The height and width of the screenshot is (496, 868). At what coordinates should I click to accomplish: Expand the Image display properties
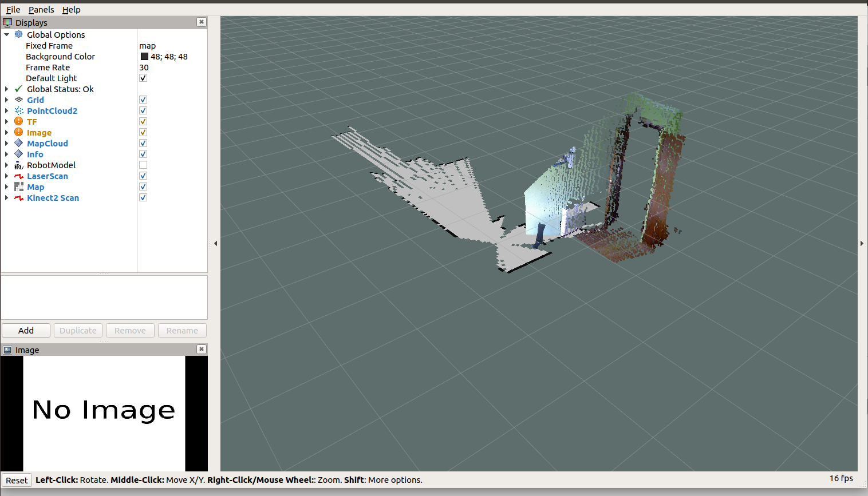point(7,133)
